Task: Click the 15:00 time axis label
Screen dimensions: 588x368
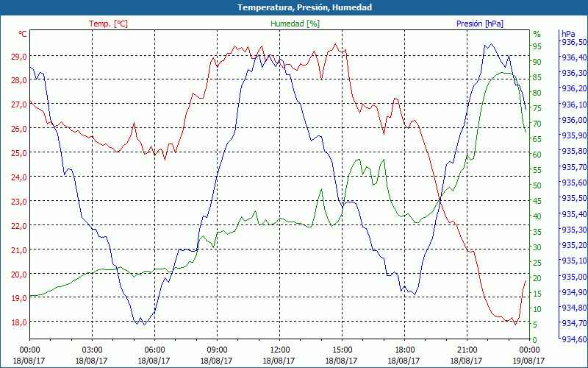Action: tap(342, 350)
